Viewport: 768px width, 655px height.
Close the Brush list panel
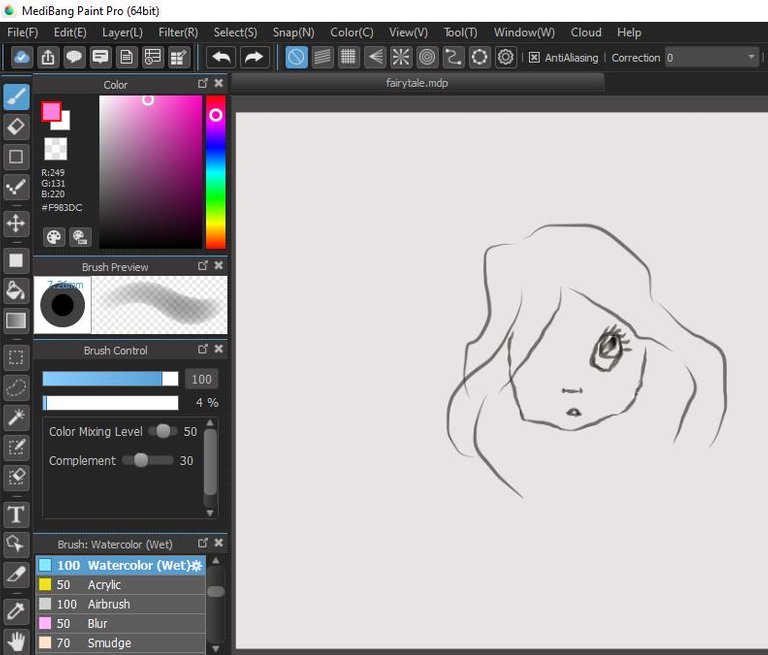[x=218, y=543]
